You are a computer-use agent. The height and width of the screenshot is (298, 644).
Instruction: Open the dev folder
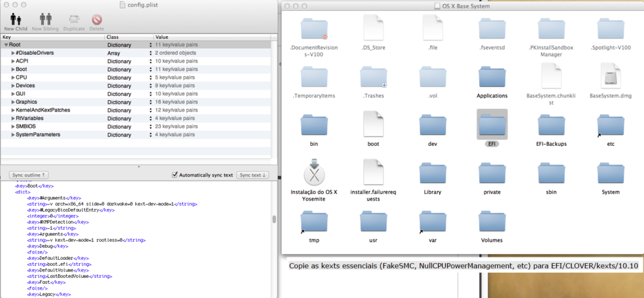click(x=433, y=124)
